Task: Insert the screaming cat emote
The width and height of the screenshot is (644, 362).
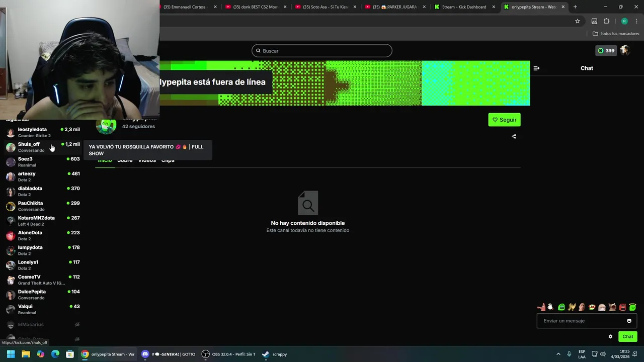Action: 612,307
